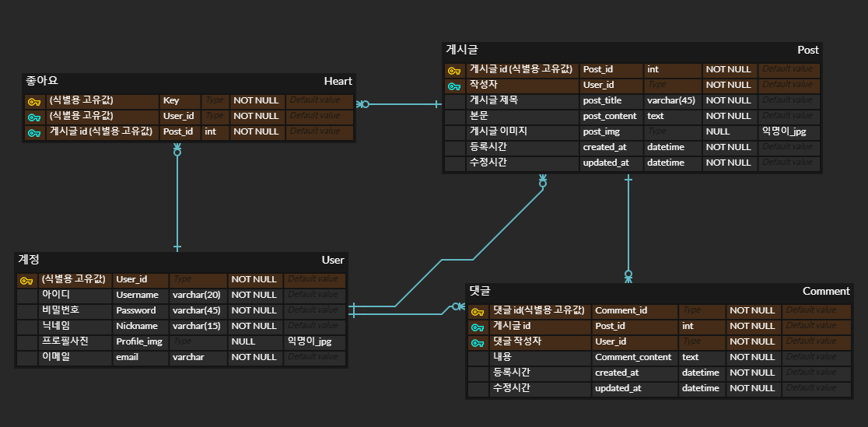Screen dimensions: 868x427
Task: Click the '닉네임' logical name
Action: [x=56, y=326]
